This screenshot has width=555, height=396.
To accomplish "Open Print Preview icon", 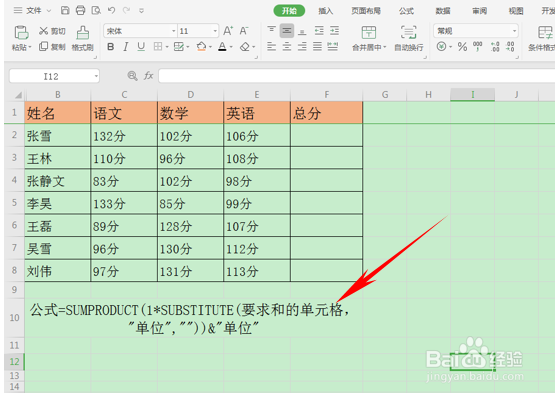I will [x=96, y=10].
